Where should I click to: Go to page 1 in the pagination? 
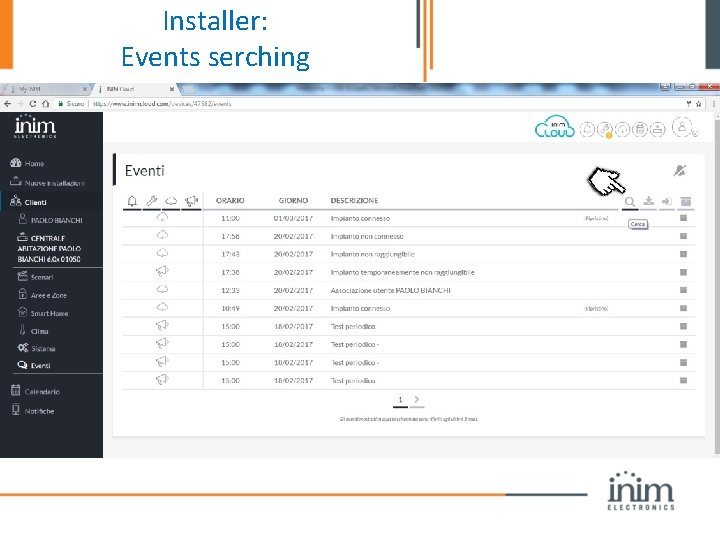(x=400, y=400)
